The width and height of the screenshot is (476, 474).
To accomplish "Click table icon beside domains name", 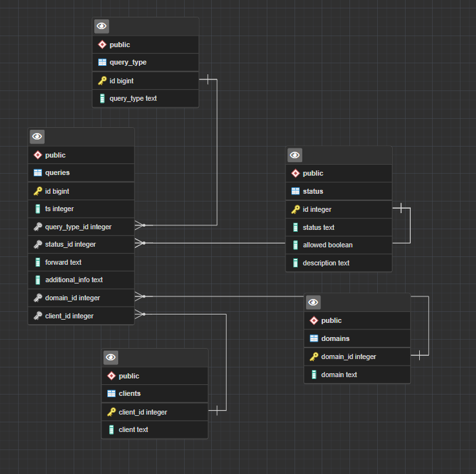I will coord(314,338).
